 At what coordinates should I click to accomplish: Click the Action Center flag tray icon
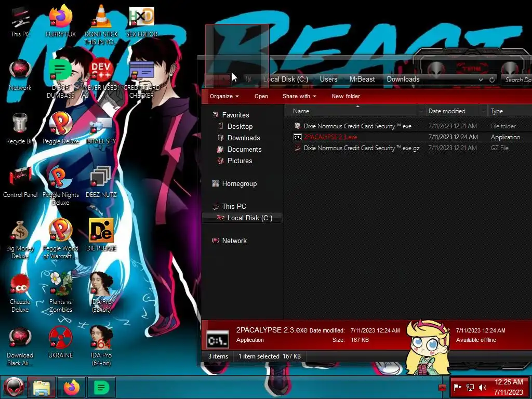[x=458, y=387]
